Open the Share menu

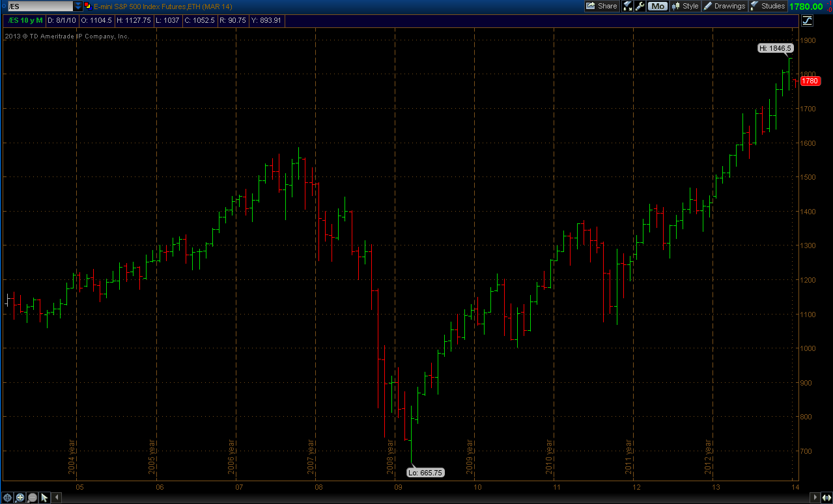[x=601, y=6]
